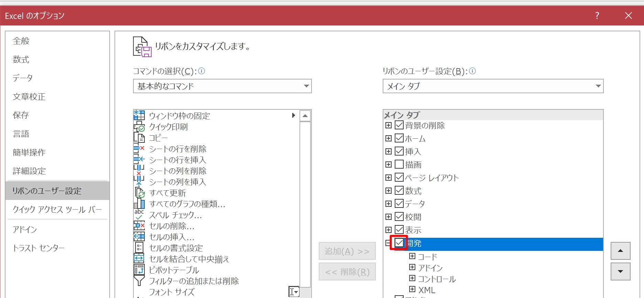This screenshot has height=298, width=644.
Task: Click the セルの書式設定 icon
Action: (139, 248)
